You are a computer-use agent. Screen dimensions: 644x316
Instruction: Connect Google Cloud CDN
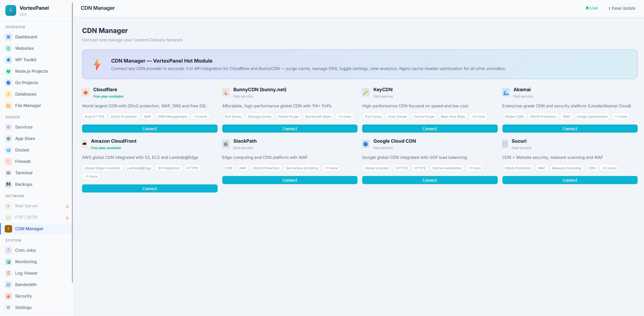(430, 180)
